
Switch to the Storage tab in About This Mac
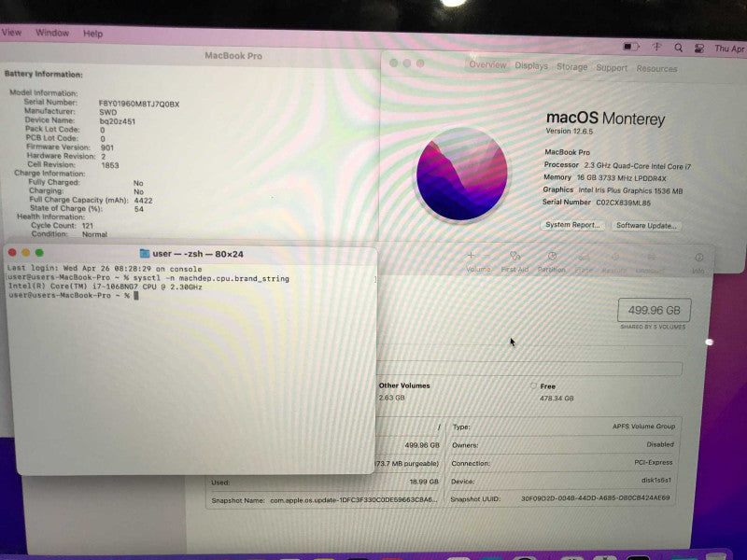click(571, 66)
